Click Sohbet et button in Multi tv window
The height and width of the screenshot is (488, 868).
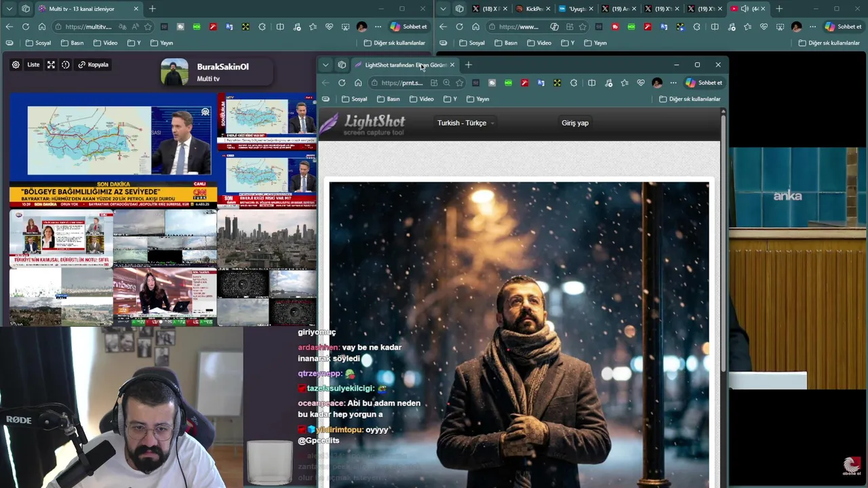[408, 26]
